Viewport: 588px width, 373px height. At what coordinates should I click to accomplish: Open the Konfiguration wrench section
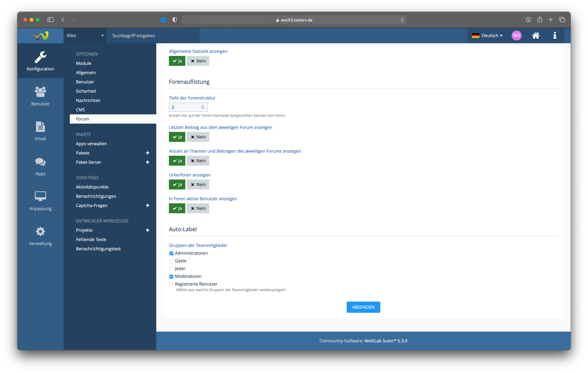click(x=40, y=61)
